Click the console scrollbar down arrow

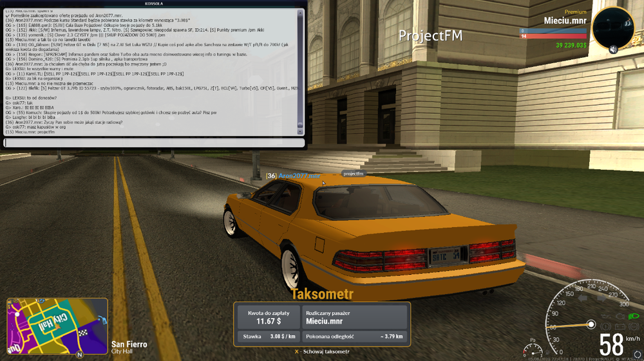(x=300, y=132)
